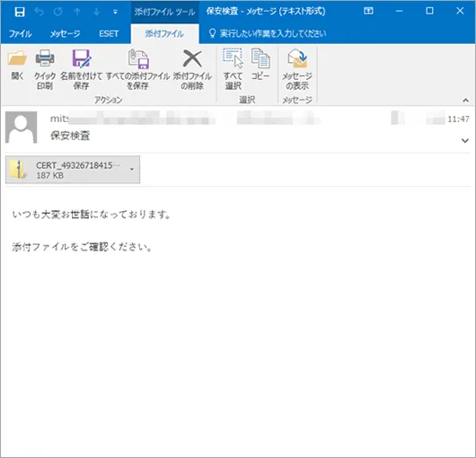Screen dimensions: 476x458
Task: Click the sender name starting with mits
Action: pyautogui.click(x=59, y=119)
